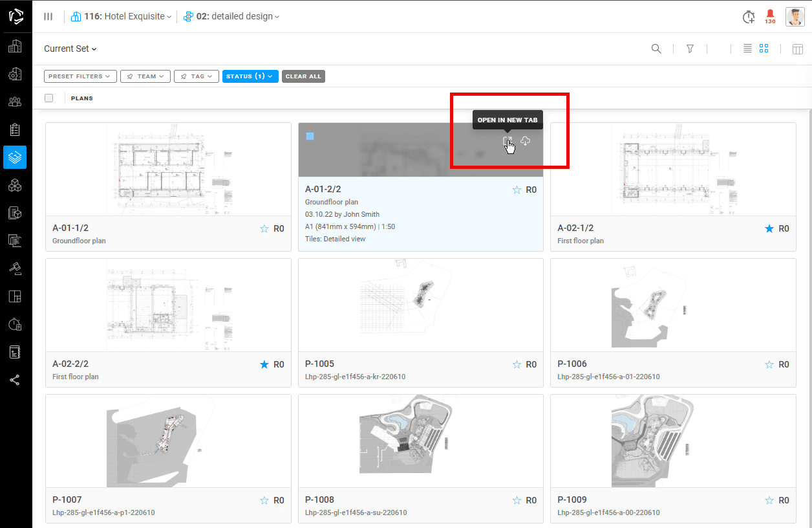Download plan A-01-2/2 via cloud icon

point(526,141)
